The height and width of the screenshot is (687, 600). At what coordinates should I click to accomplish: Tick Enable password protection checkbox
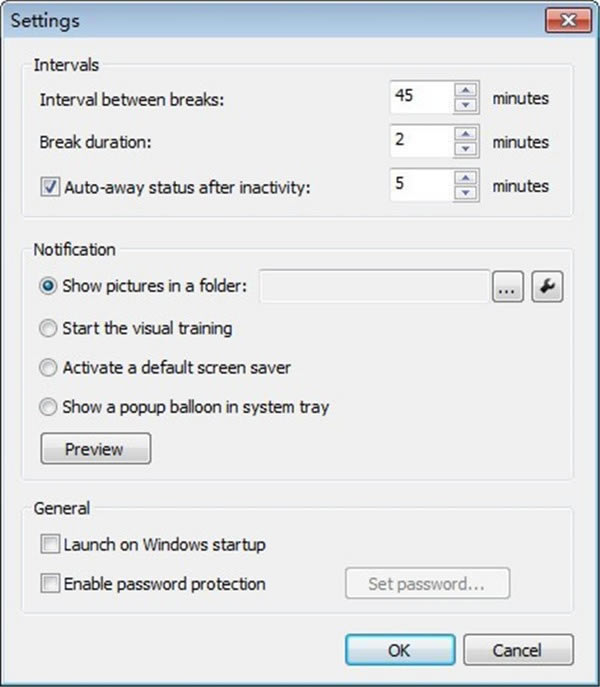pos(50,583)
